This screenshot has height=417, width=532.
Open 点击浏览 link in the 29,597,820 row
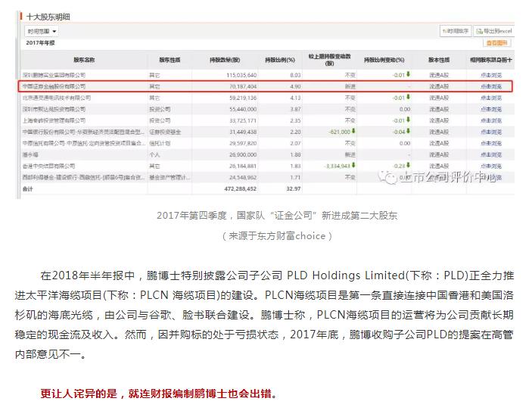491,143
